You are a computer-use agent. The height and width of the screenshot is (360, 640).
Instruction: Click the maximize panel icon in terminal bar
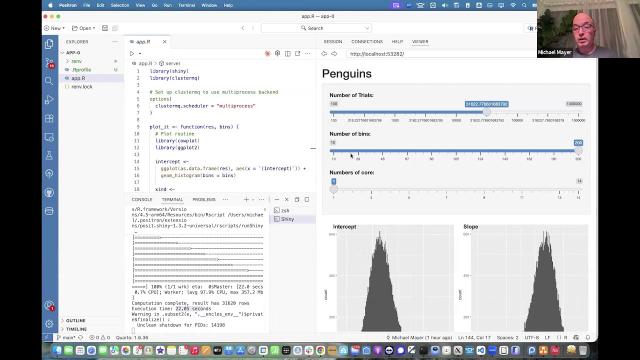(x=307, y=200)
